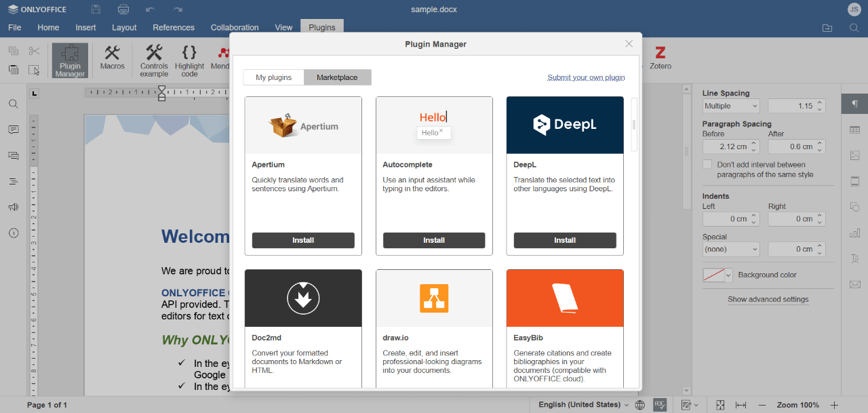The image size is (868, 413).
Task: Click the Redo arrow icon
Action: tap(178, 9)
